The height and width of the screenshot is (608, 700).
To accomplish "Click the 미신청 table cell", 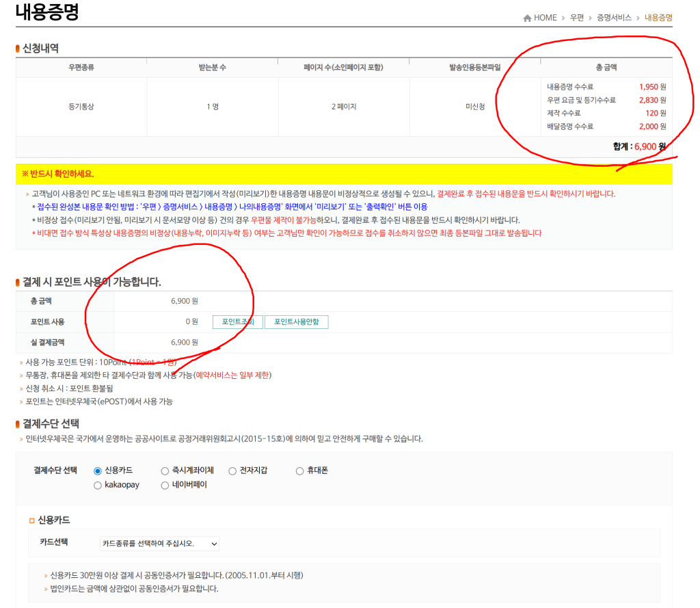I will [x=475, y=107].
